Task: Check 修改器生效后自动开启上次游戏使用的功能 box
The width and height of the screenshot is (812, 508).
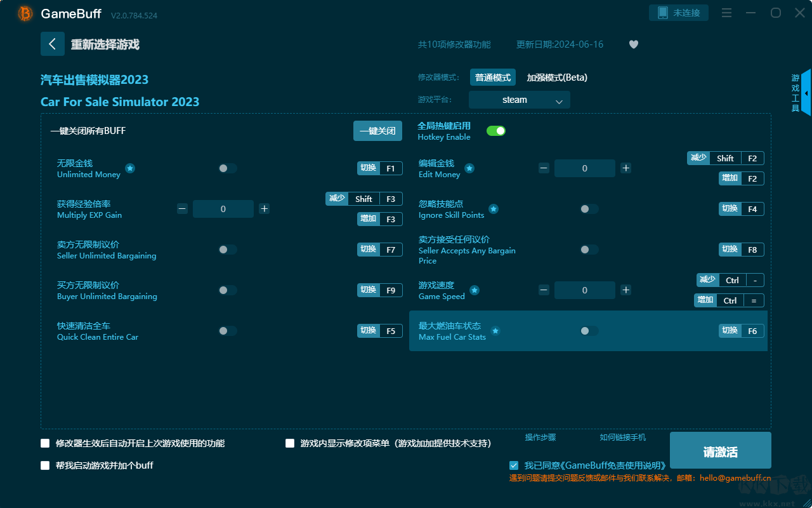Action: (45, 443)
